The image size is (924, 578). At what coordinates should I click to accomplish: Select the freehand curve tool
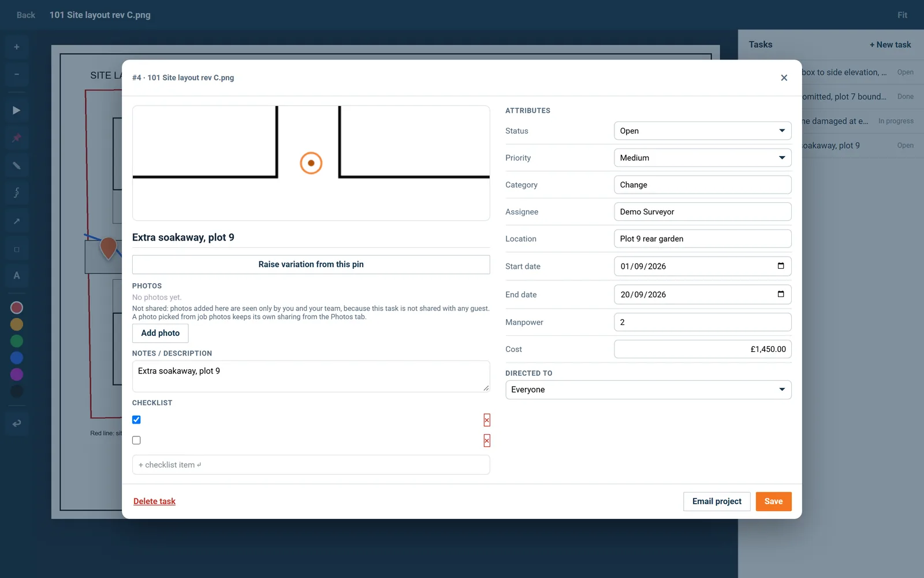coord(17,192)
